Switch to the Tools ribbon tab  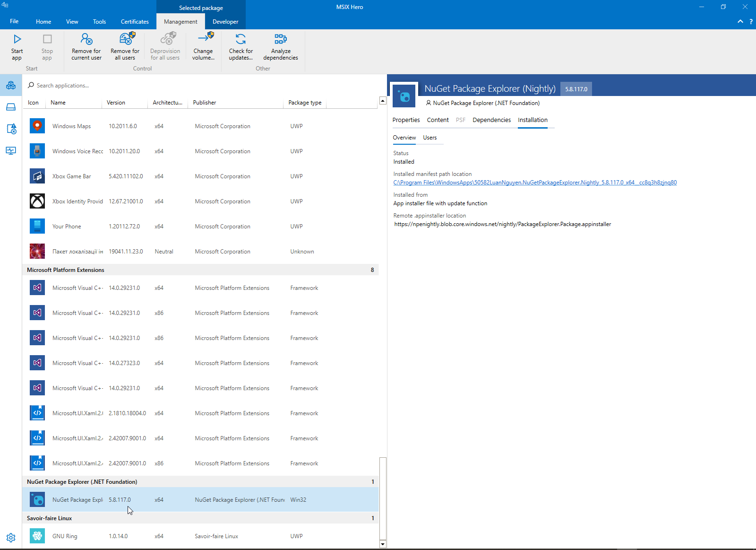click(99, 21)
